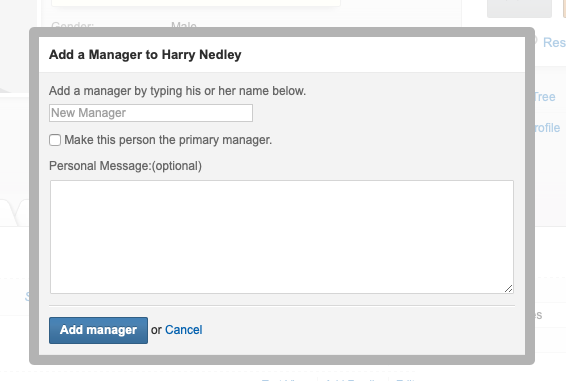Click the faded 'Male' gender value
The image size is (566, 381).
[x=184, y=24]
